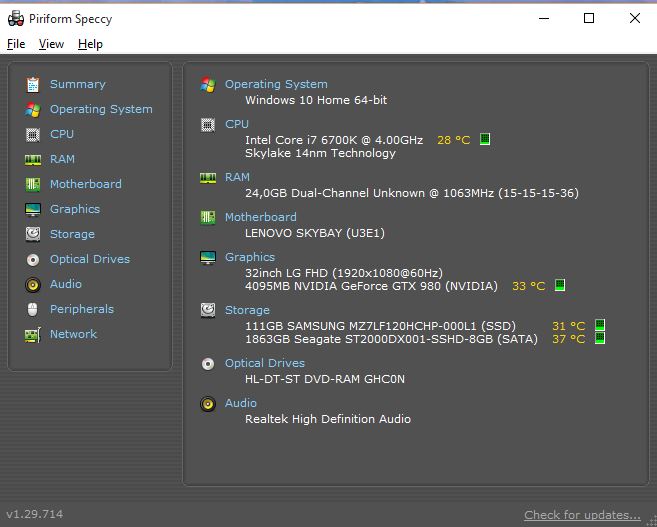Click the Network card icon in sidebar

click(x=33, y=335)
